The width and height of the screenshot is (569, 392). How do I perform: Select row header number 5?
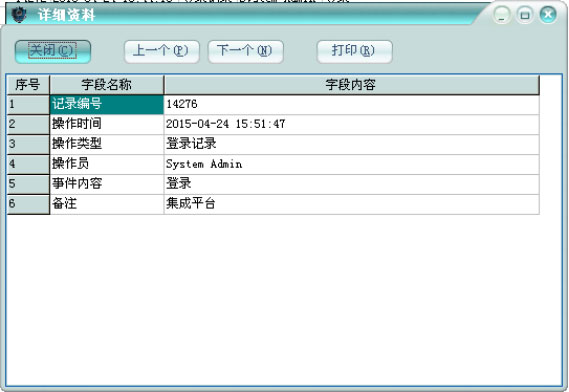pyautogui.click(x=28, y=184)
